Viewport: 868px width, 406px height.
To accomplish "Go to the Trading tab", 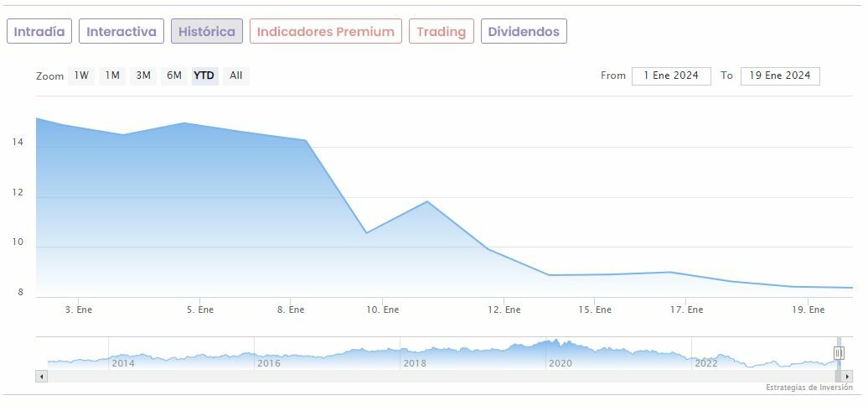I will click(x=441, y=32).
